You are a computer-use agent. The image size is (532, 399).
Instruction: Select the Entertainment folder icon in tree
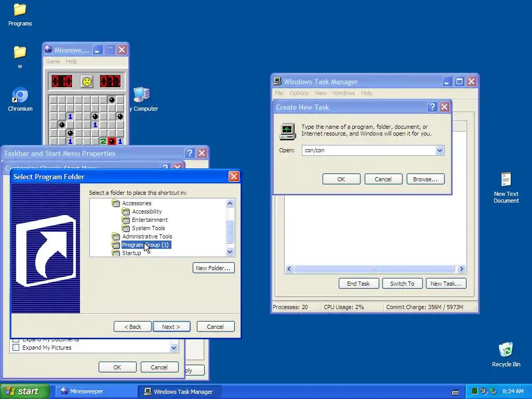pyautogui.click(x=126, y=220)
